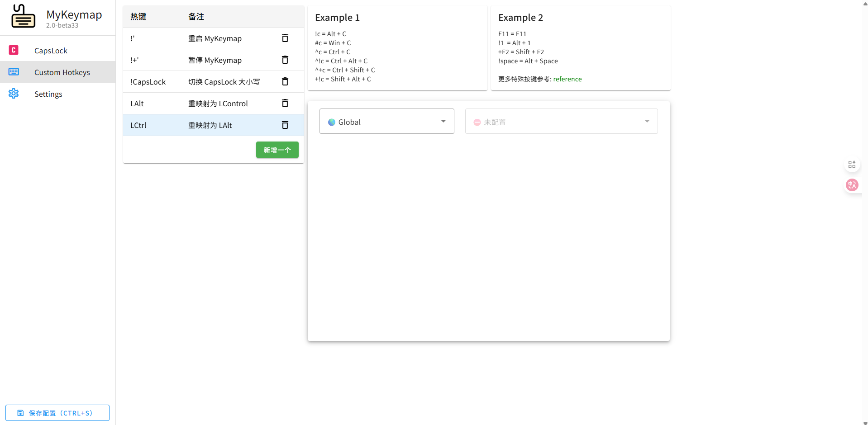Go to Settings in the sidebar

point(48,94)
